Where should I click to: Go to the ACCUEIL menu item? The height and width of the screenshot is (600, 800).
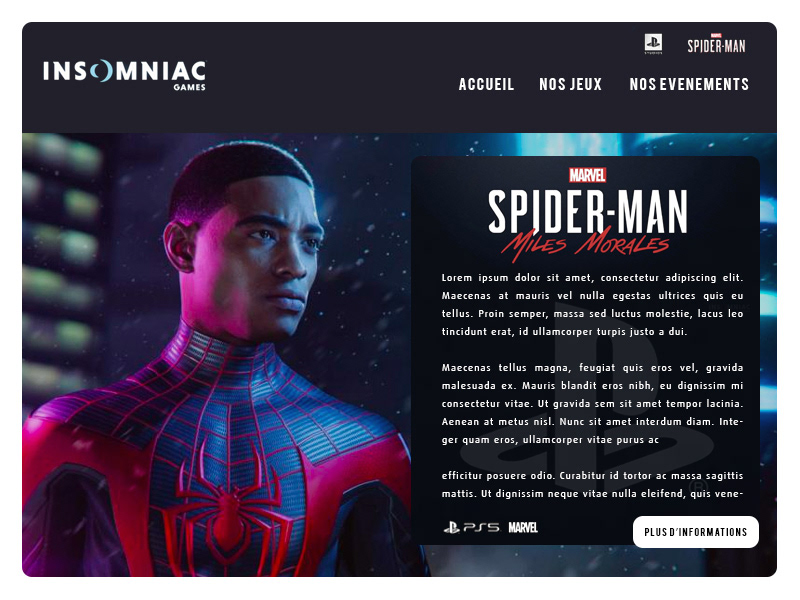point(486,84)
